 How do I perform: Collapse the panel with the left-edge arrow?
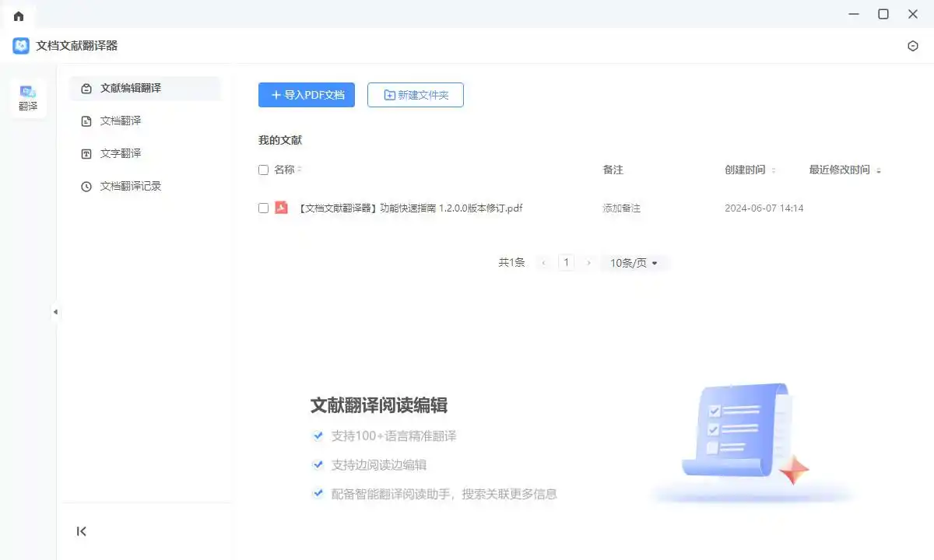click(x=55, y=312)
